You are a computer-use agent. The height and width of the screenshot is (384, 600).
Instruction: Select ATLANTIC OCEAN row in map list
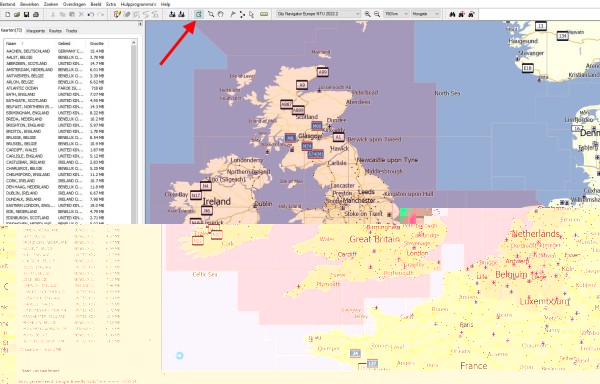[55, 88]
